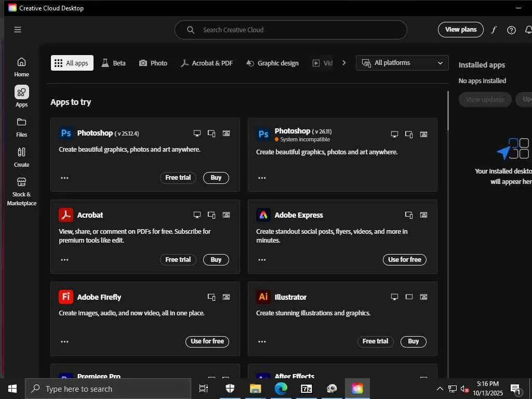Click the Windows search box in taskbar
The image size is (532, 399).
[108, 389]
